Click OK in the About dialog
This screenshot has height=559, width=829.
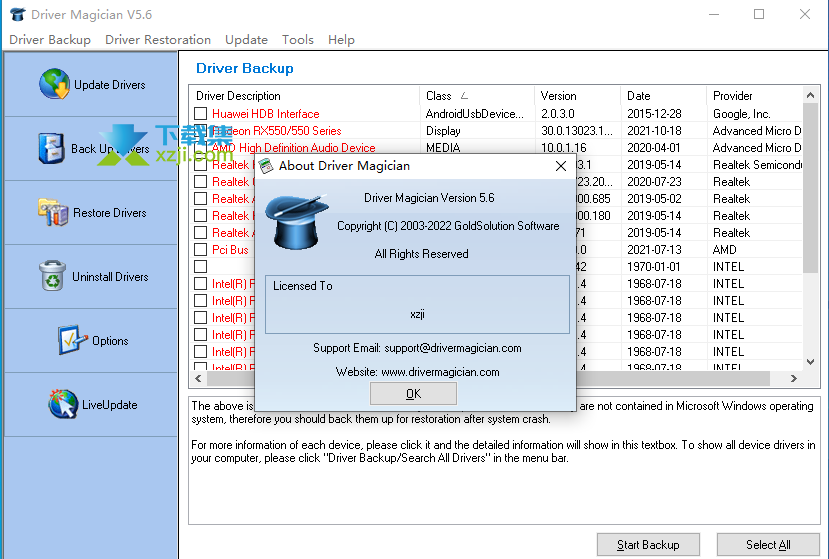[413, 393]
